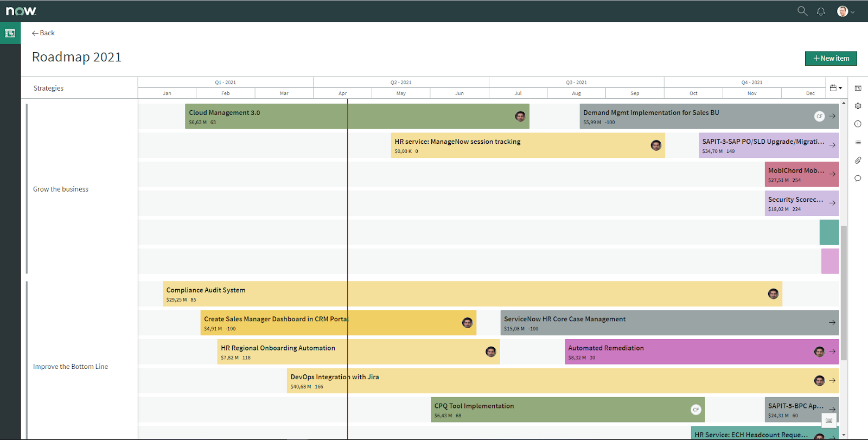Open the user profile avatar menu
The width and height of the screenshot is (868, 440).
845,11
